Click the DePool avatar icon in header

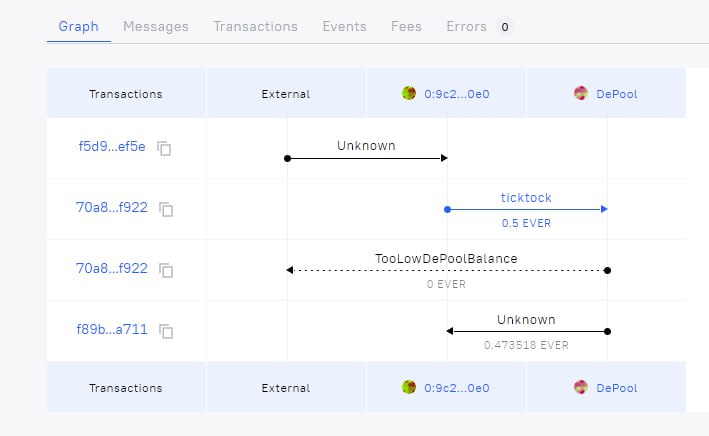click(581, 93)
